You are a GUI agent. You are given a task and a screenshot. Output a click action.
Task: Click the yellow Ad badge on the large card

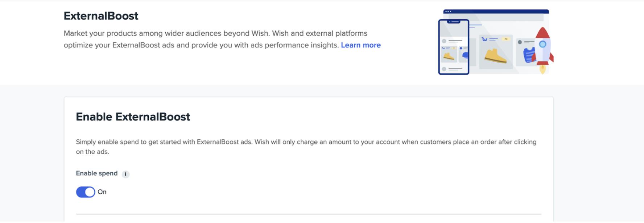(x=506, y=39)
